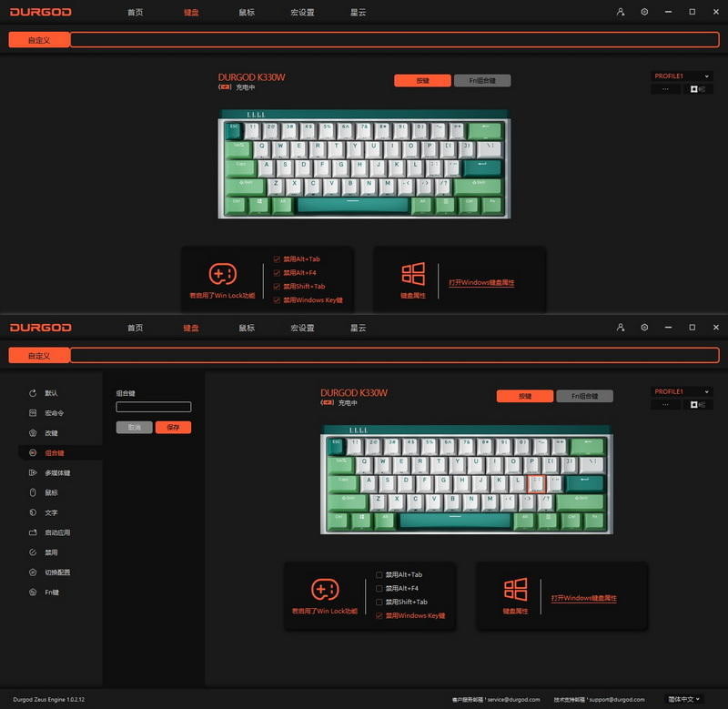Select 鼠标 mouse function icon in sidebar
728x709 pixels.
pyautogui.click(x=33, y=492)
